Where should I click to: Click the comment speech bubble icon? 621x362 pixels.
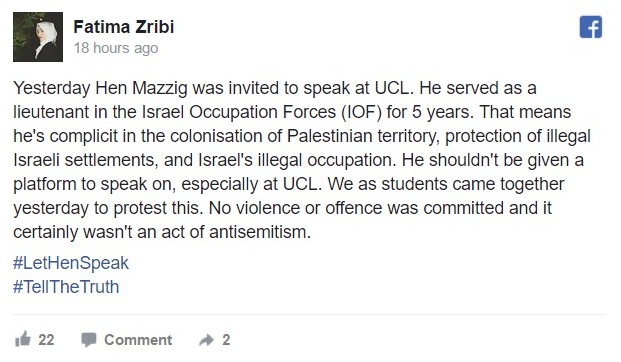tap(89, 340)
